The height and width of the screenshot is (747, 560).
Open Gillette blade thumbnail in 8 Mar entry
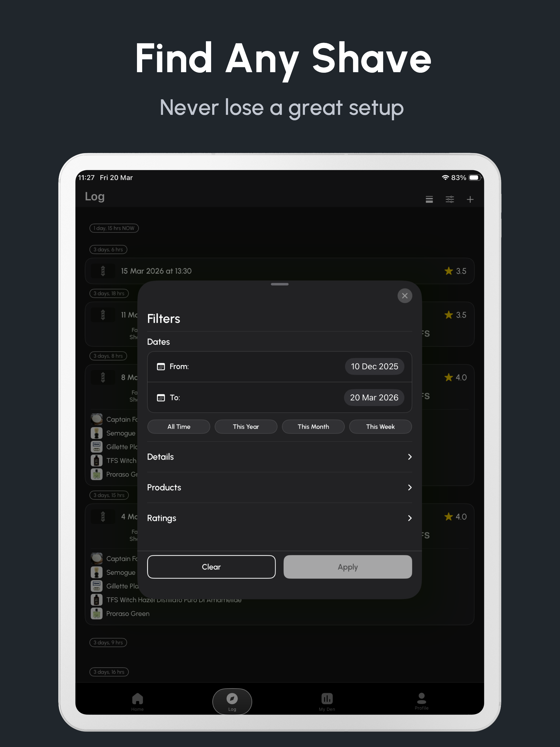97,447
